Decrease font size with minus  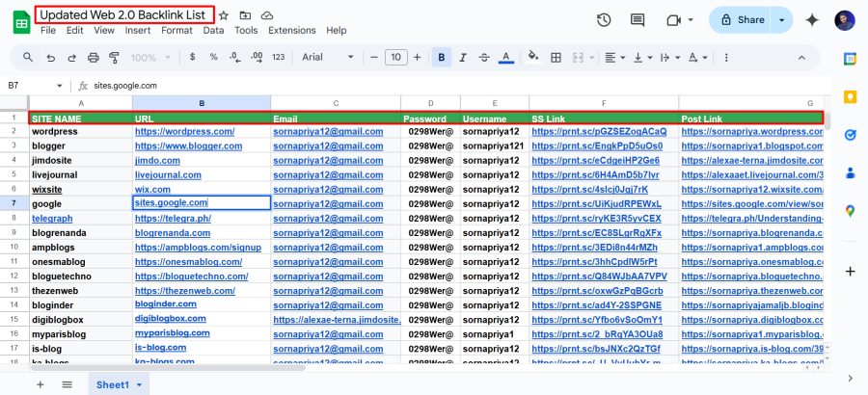373,57
